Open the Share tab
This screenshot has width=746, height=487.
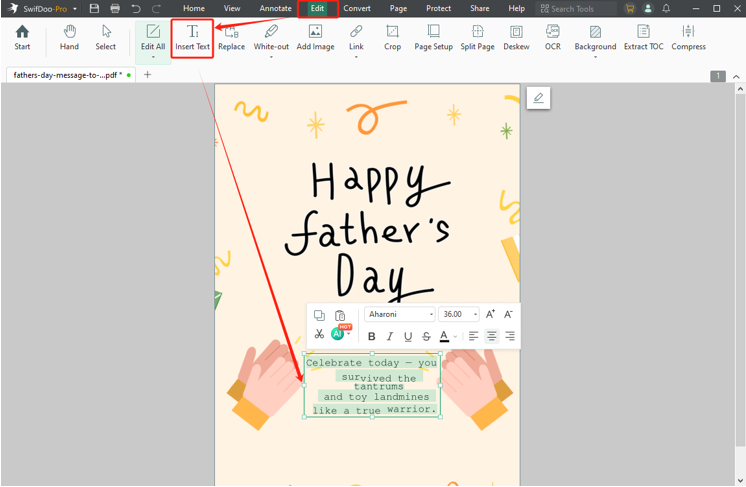click(480, 9)
